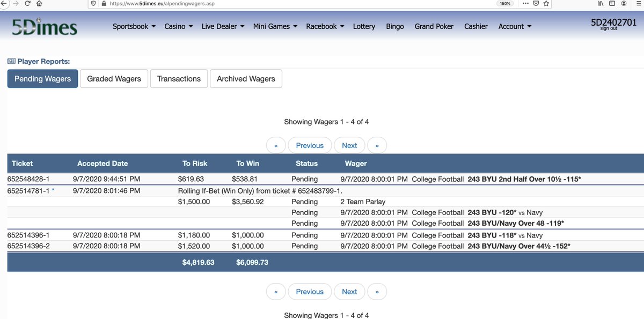This screenshot has width=644, height=319.
Task: Click account ID 5D2402701
Action: coord(614,22)
